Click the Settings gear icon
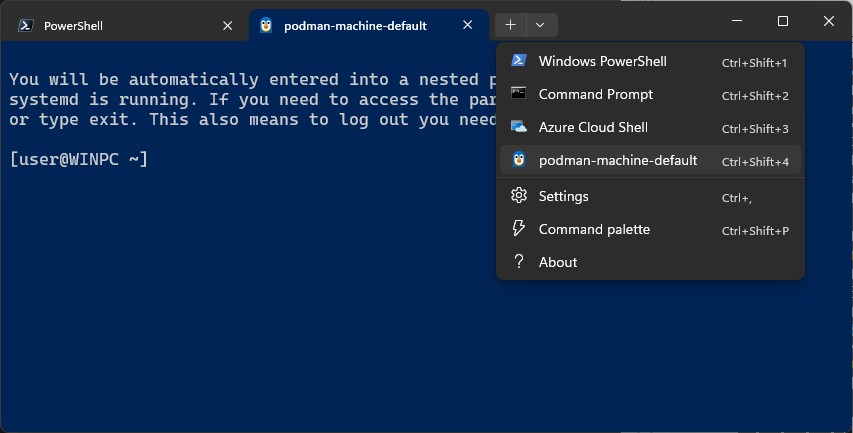The image size is (853, 433). coord(519,195)
